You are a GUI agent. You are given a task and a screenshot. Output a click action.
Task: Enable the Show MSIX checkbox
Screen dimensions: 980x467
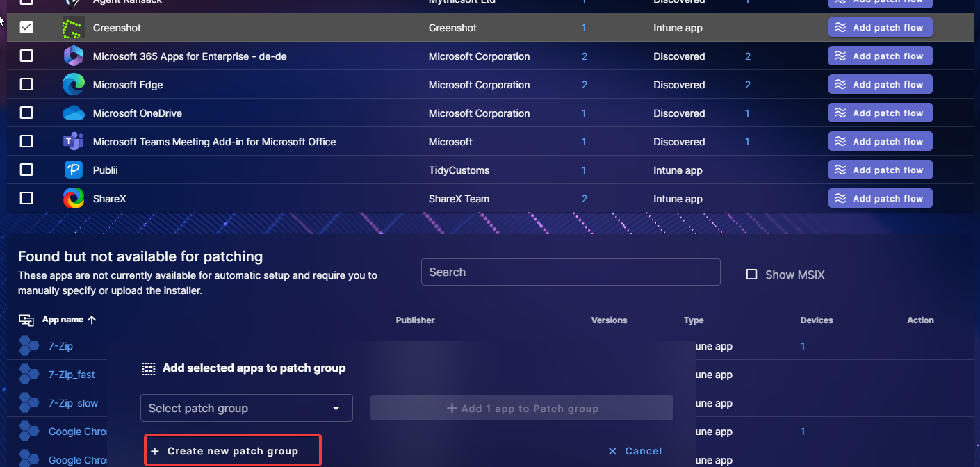[x=751, y=275]
